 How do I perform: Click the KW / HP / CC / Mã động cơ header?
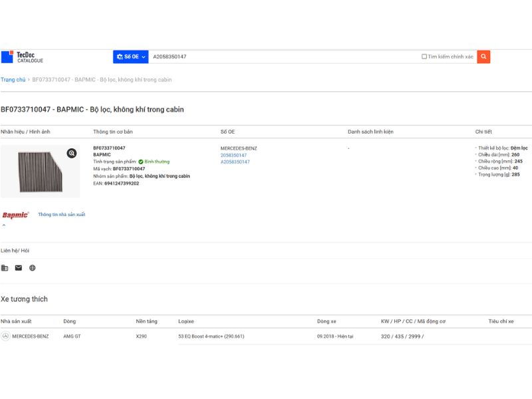click(x=413, y=321)
